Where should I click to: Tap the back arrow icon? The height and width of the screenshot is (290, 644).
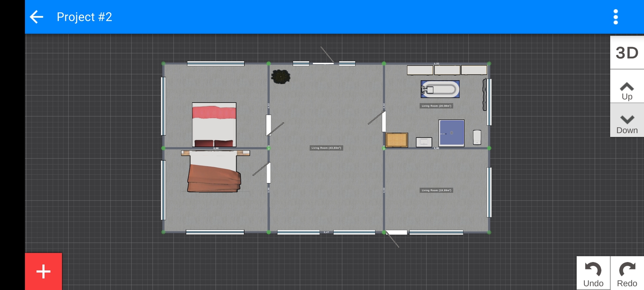pyautogui.click(x=36, y=17)
